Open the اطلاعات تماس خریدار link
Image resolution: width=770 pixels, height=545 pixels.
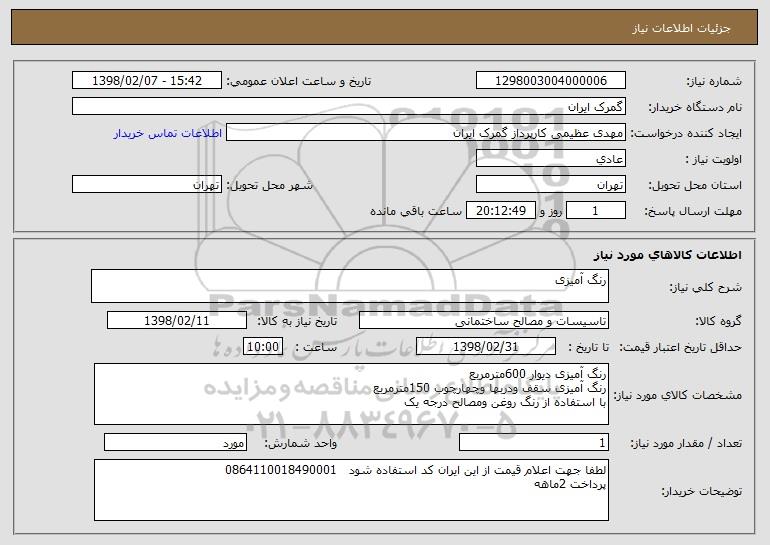[168, 133]
